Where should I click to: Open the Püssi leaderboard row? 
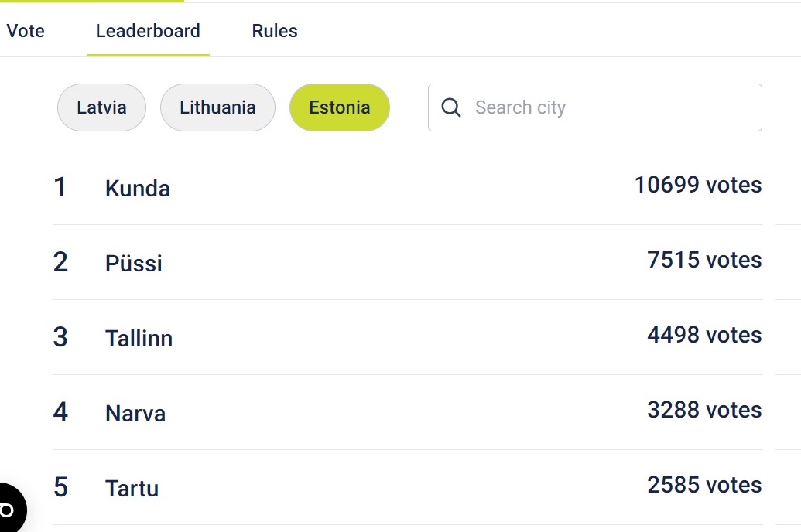tap(407, 262)
